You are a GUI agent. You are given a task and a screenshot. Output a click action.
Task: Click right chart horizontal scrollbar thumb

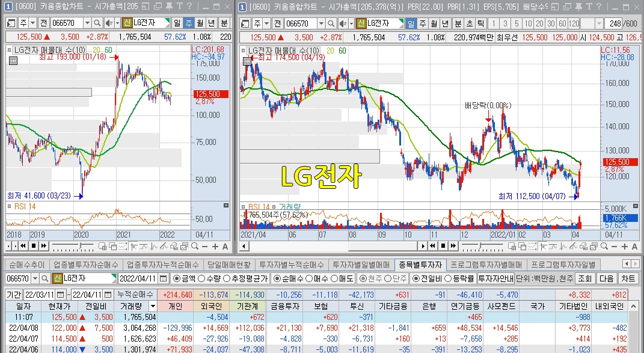pos(383,246)
